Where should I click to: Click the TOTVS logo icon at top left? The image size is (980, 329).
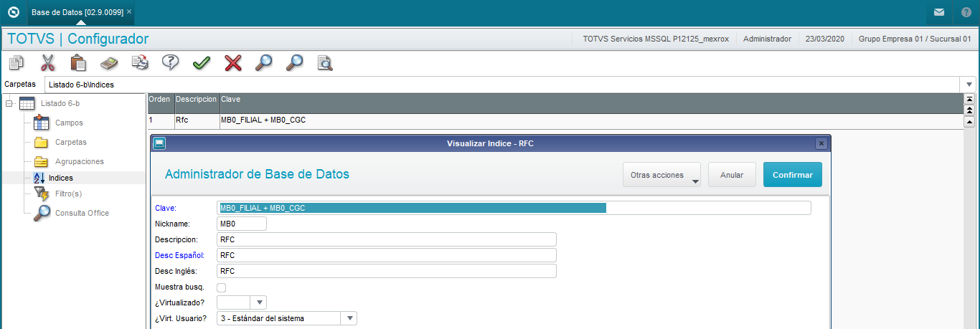tap(12, 12)
